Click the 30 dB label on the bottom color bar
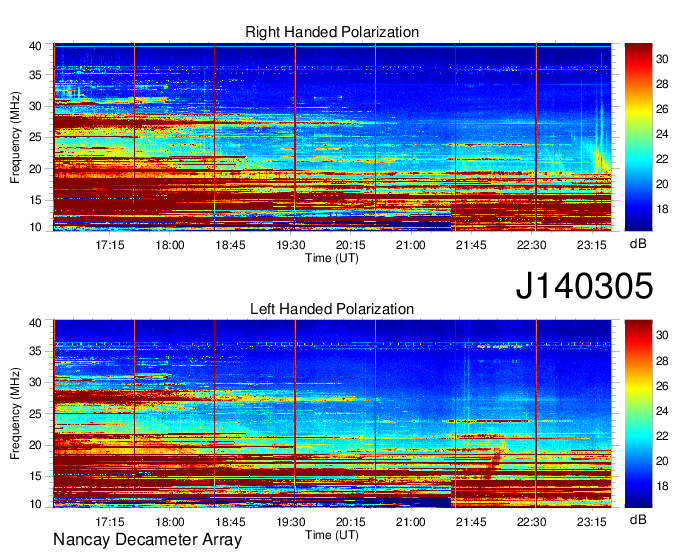Image resolution: width=680 pixels, height=552 pixels. pos(662,336)
